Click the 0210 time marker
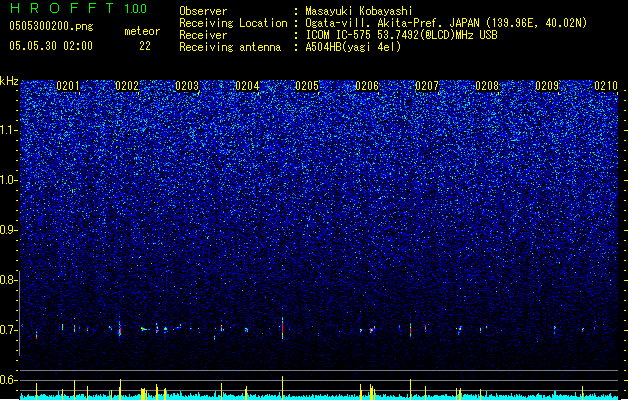This screenshot has width=629, height=400. coord(606,86)
